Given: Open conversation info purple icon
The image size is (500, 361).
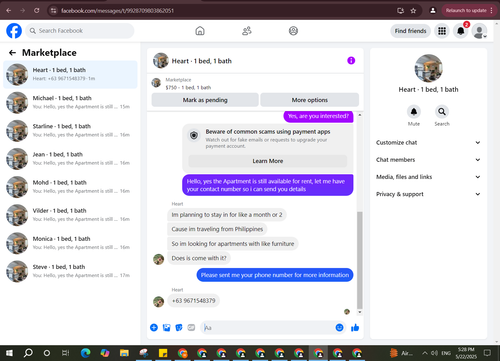Looking at the screenshot, I should [351, 60].
